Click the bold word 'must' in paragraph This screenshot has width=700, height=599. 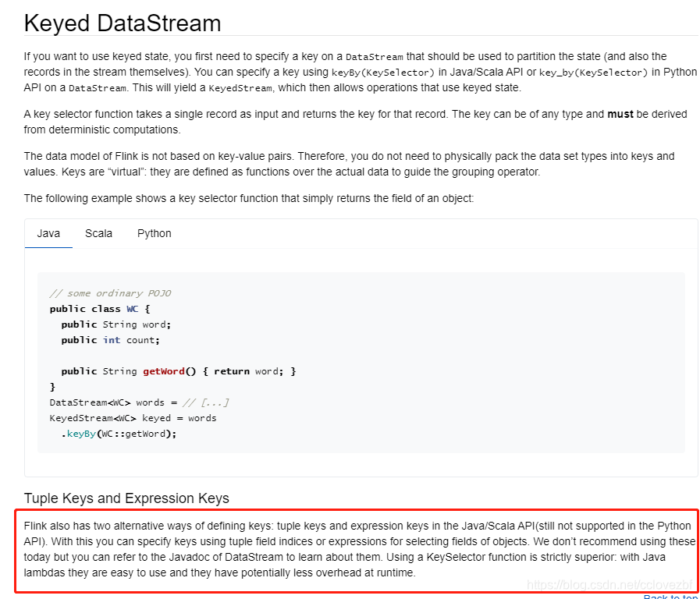(620, 114)
